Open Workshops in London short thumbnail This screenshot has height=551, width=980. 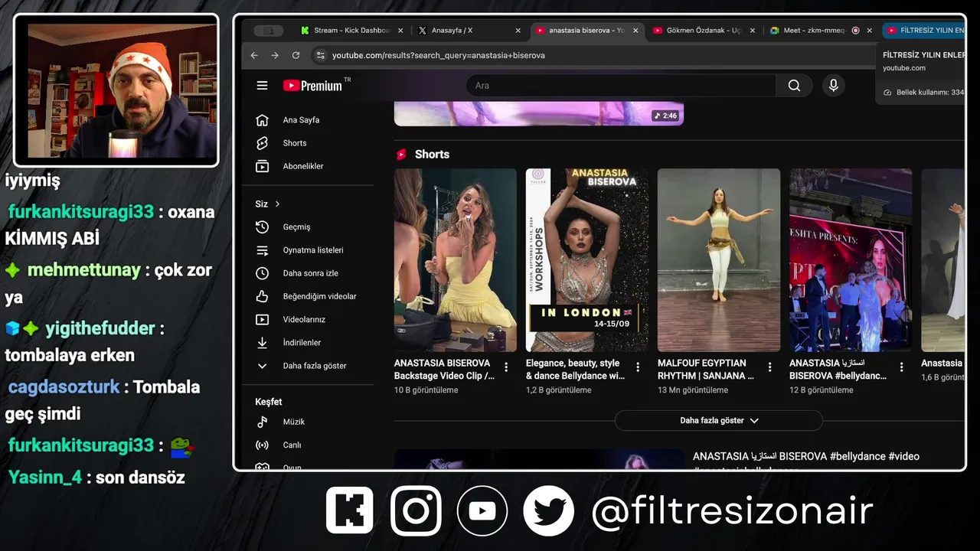[x=587, y=260]
